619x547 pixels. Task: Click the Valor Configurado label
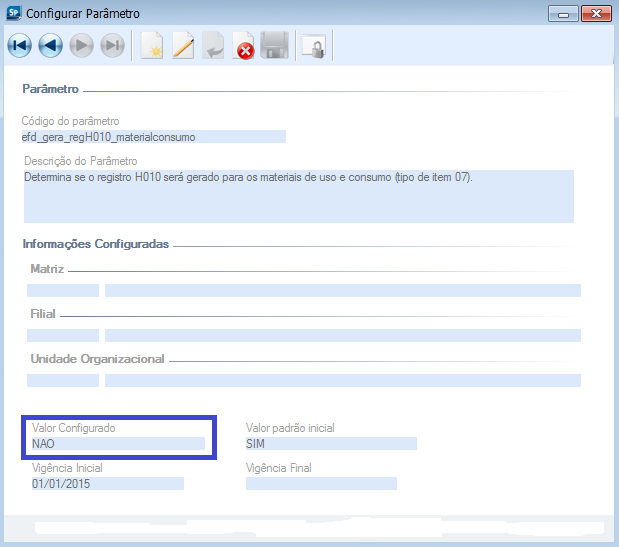[x=73, y=428]
